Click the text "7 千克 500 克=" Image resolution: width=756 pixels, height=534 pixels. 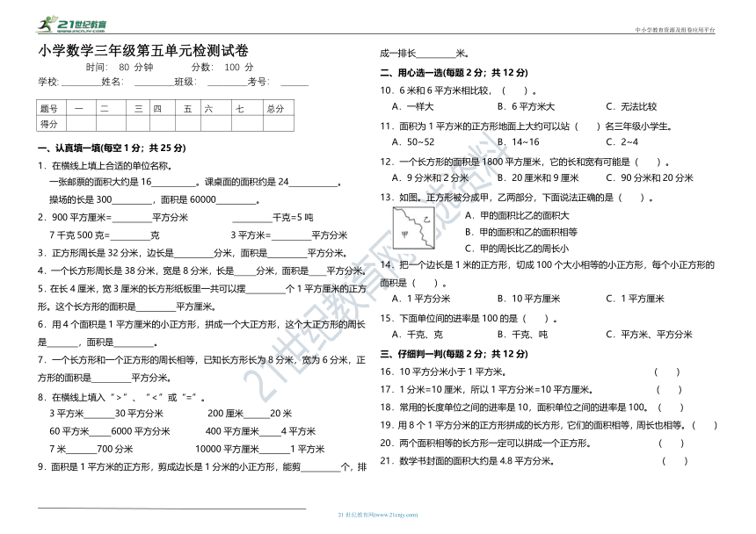click(x=79, y=235)
